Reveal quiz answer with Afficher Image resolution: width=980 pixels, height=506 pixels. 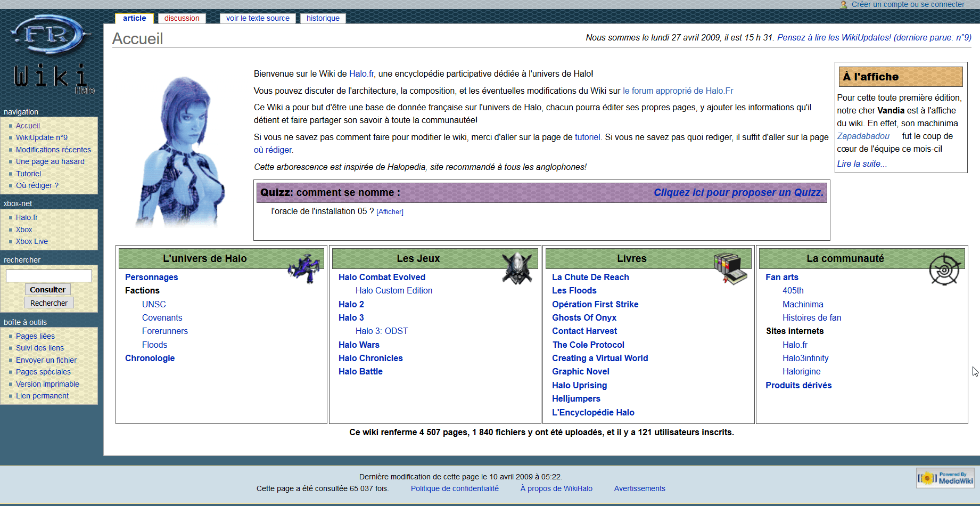[390, 212]
